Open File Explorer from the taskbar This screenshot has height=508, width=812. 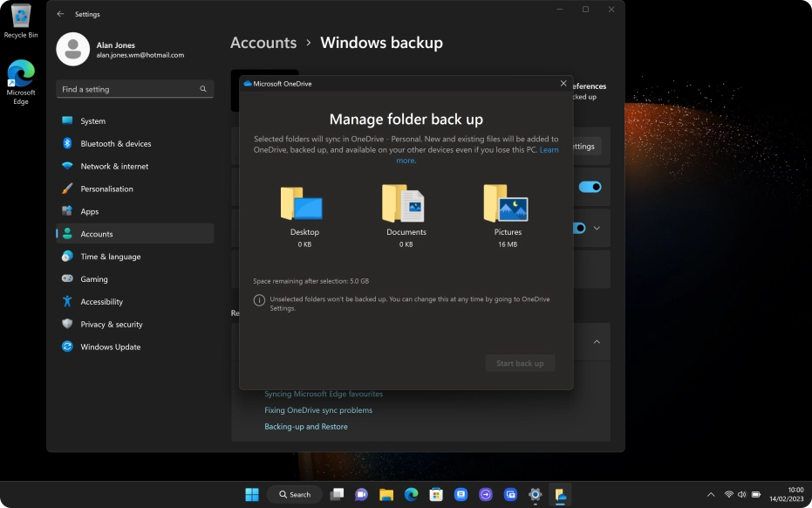pos(386,494)
